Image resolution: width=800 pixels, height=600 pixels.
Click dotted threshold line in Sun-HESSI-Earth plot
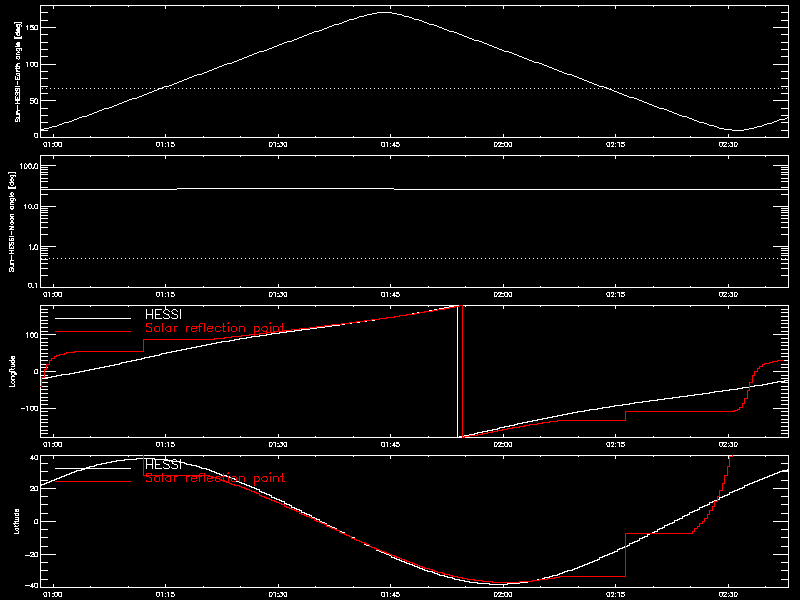[x=414, y=88]
